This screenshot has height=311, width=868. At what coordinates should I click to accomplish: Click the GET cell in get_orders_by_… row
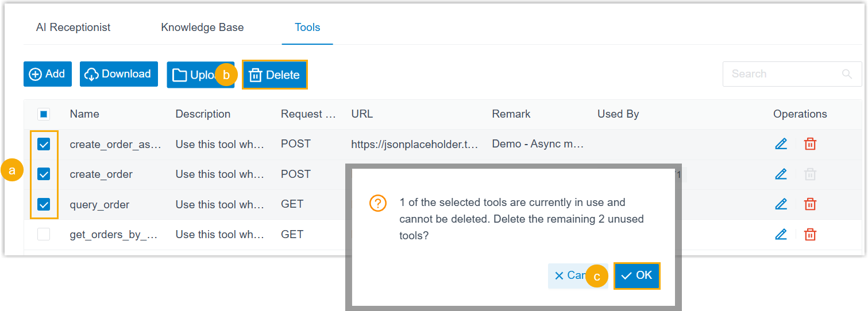tap(292, 234)
